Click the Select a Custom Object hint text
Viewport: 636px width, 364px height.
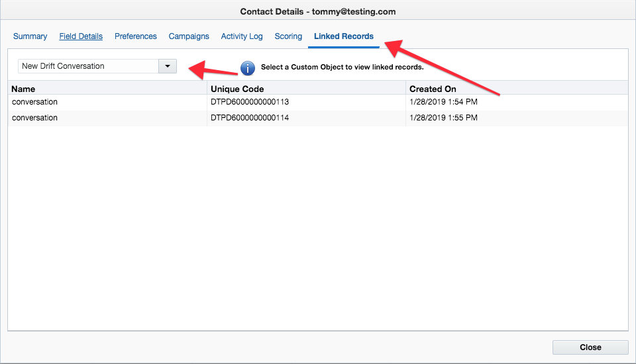[x=342, y=67]
